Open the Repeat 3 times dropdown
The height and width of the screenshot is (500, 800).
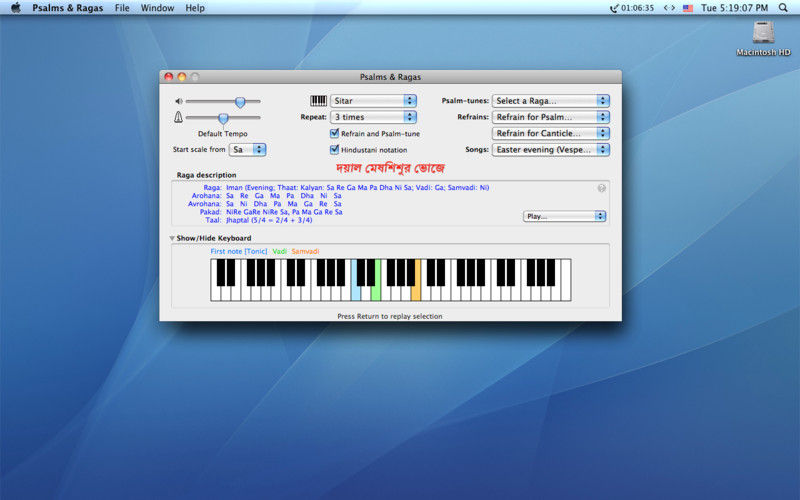[x=373, y=117]
